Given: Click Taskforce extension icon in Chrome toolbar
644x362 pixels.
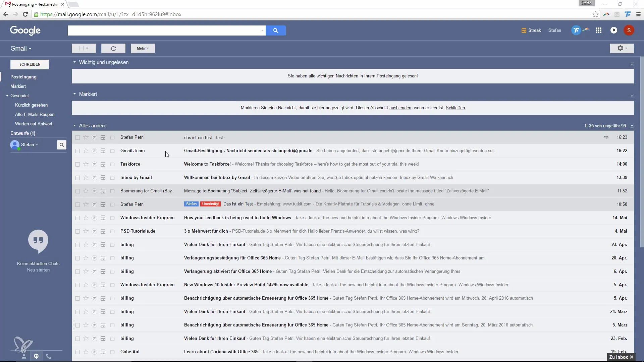Looking at the screenshot, I should (x=628, y=14).
